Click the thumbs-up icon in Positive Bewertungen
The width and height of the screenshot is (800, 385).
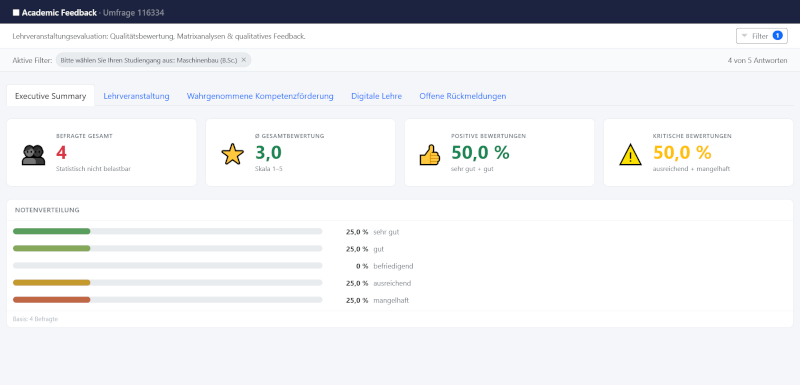tap(430, 155)
